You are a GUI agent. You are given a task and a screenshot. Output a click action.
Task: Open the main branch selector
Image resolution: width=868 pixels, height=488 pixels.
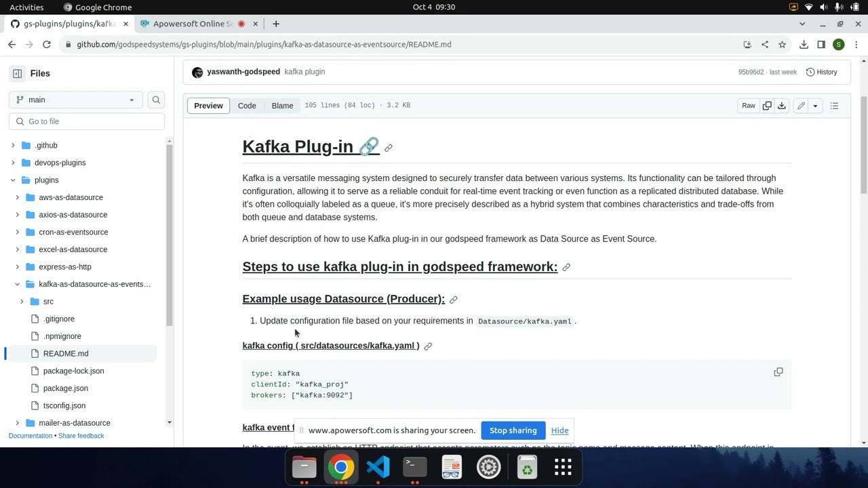pos(75,99)
